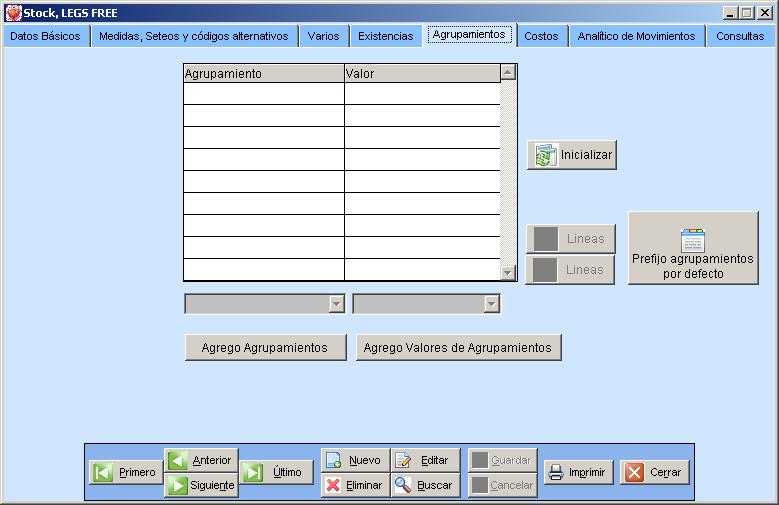Open Prefijo agrupamientos por defecto
Image resolution: width=779 pixels, height=505 pixels.
coord(693,248)
